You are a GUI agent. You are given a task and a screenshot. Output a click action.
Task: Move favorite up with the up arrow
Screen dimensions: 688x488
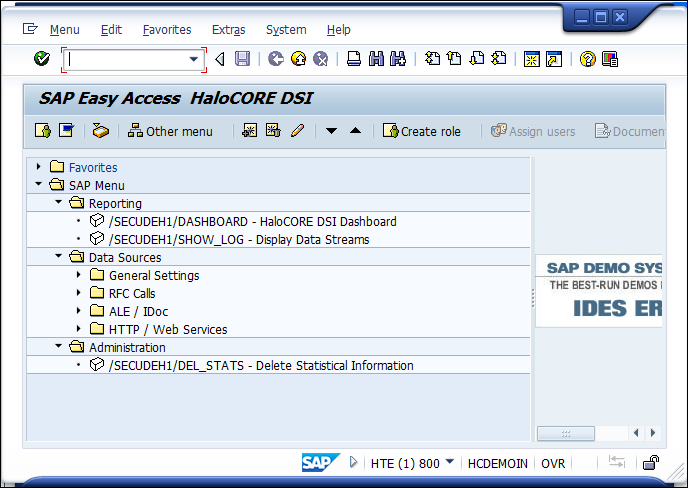pos(355,131)
